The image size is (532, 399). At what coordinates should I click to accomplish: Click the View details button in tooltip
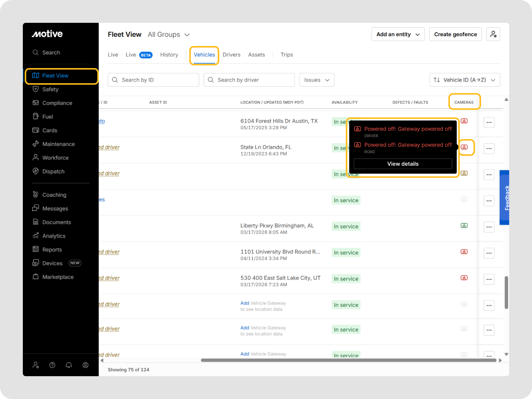(403, 164)
